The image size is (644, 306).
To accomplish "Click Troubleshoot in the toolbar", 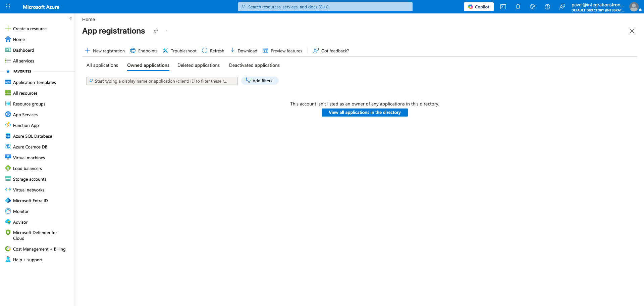I will (x=179, y=51).
